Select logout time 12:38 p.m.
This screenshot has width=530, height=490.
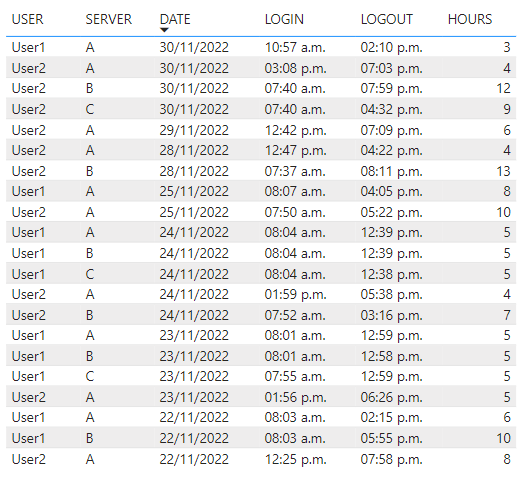[x=391, y=274]
